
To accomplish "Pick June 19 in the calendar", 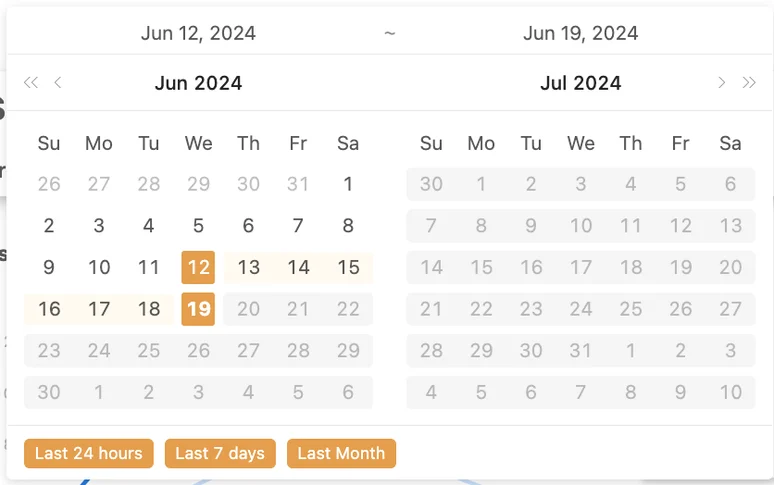I will click(198, 309).
